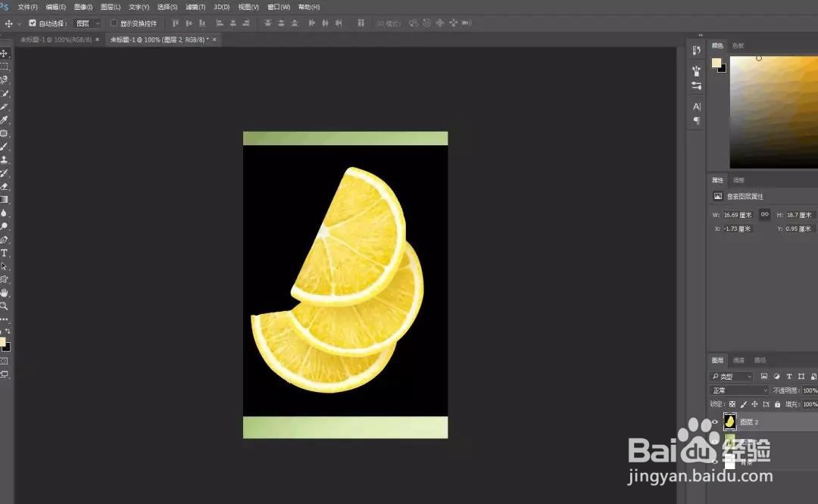Open the 图层 auto-select target dropdown
818x504 pixels.
click(88, 23)
